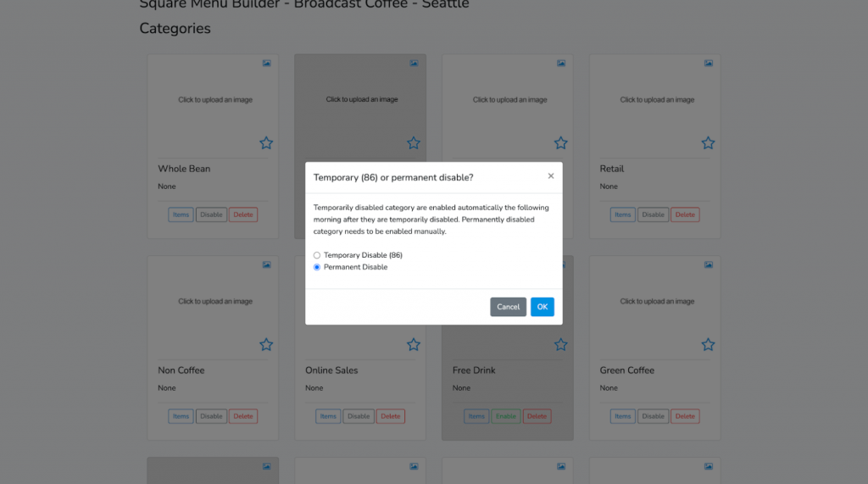This screenshot has height=484, width=868.
Task: Open Items for the Retail category
Action: coord(622,214)
